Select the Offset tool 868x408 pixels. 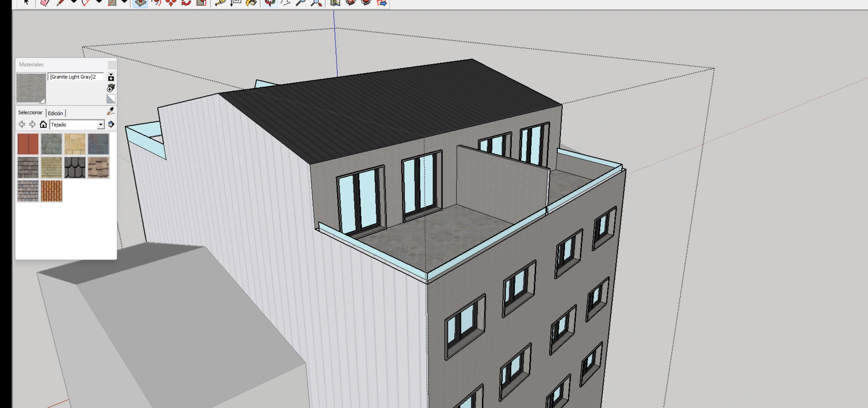tap(156, 2)
